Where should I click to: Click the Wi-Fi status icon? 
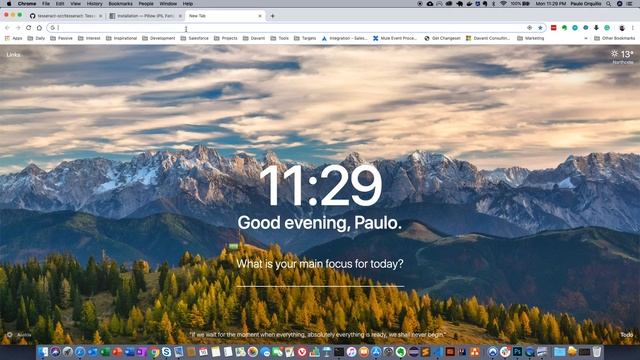(503, 4)
